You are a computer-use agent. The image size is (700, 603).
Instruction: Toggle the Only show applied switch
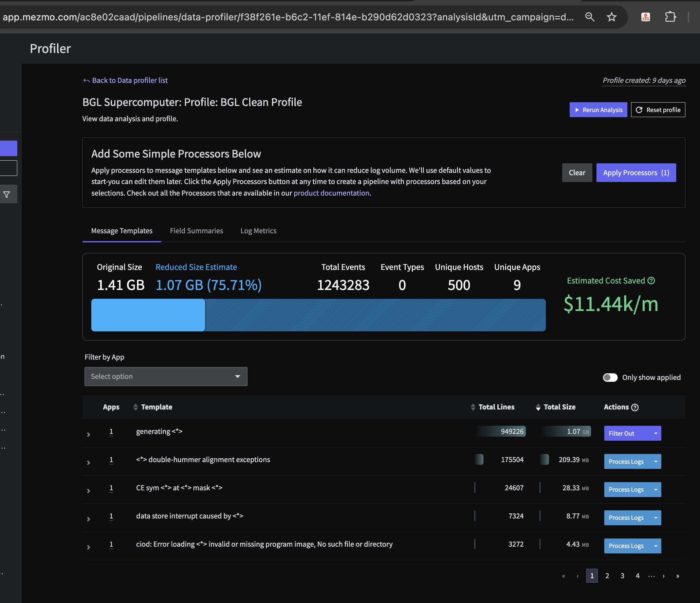coord(610,378)
